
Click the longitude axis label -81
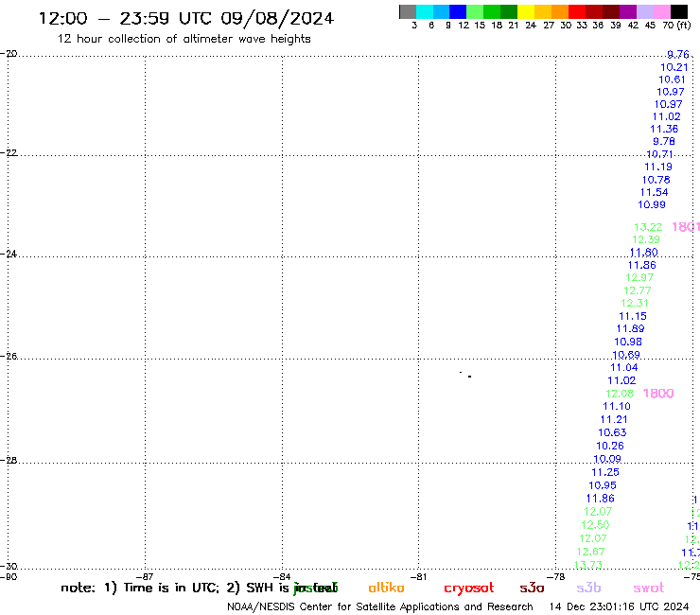[x=418, y=577]
